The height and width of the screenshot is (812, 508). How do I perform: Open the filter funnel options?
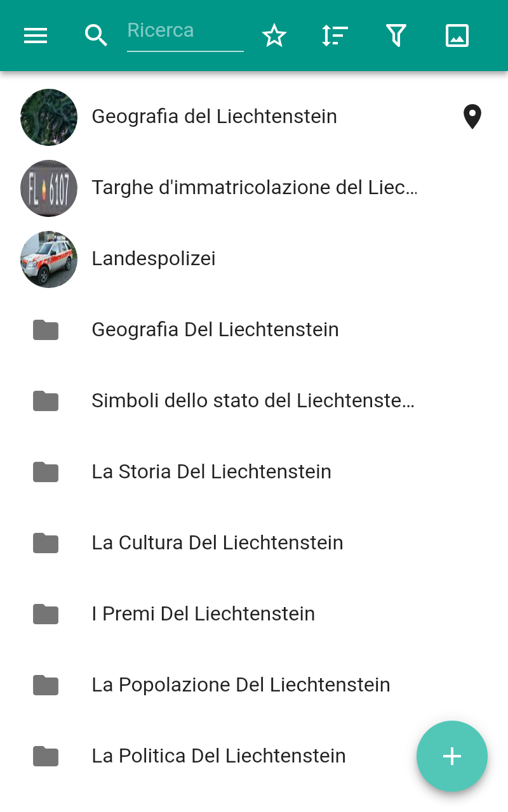396,36
